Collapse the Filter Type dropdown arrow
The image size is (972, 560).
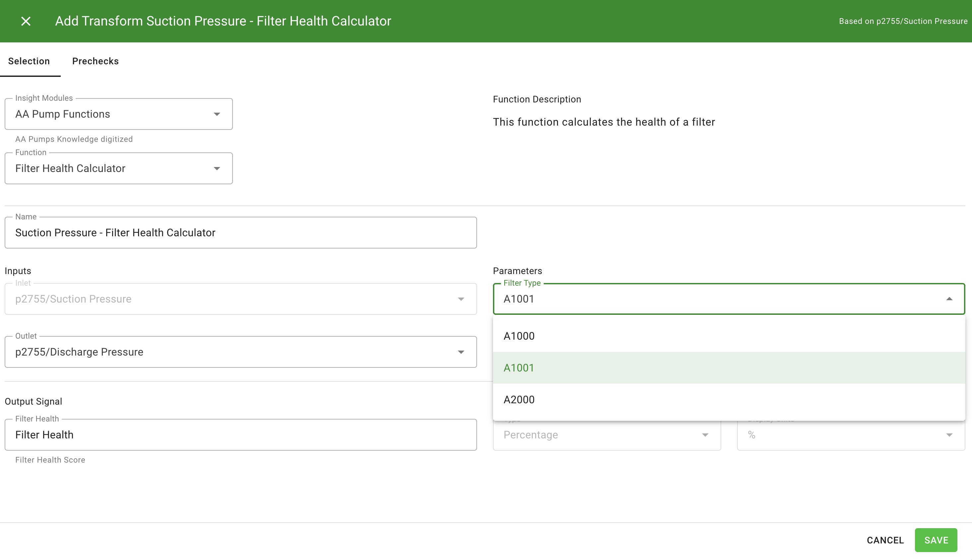click(949, 299)
